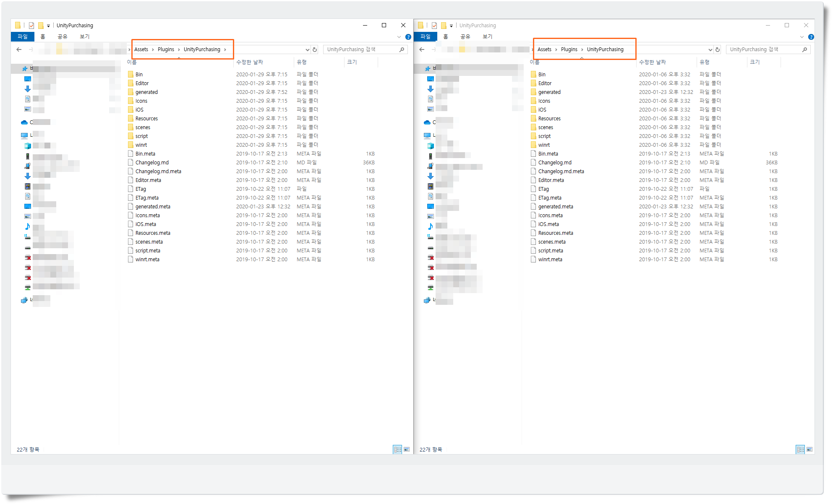Click Assets breadcrumb in right address bar

coord(544,49)
